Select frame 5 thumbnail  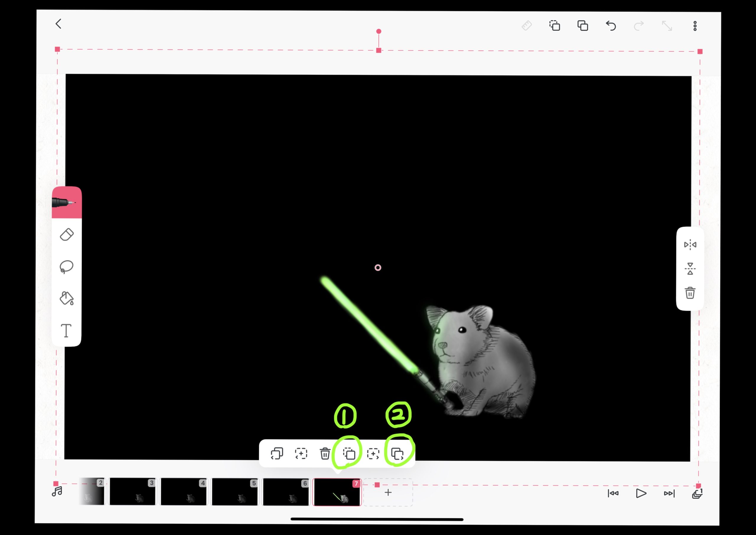click(235, 492)
